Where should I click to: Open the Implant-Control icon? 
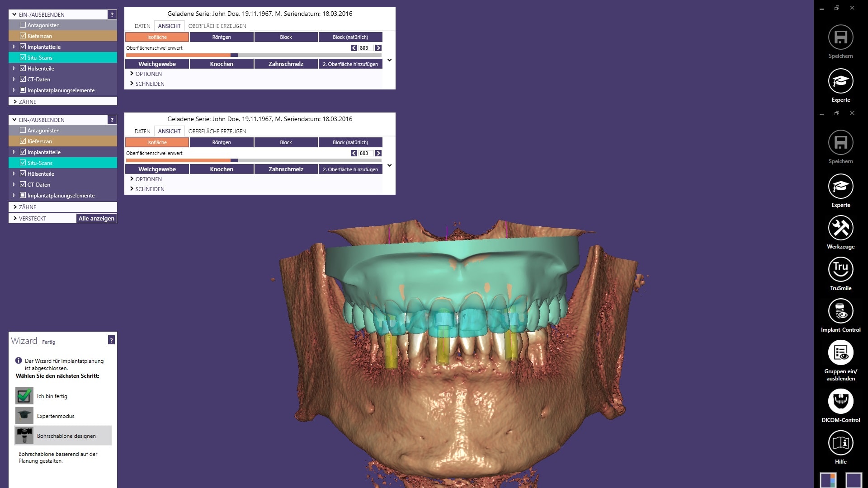840,311
